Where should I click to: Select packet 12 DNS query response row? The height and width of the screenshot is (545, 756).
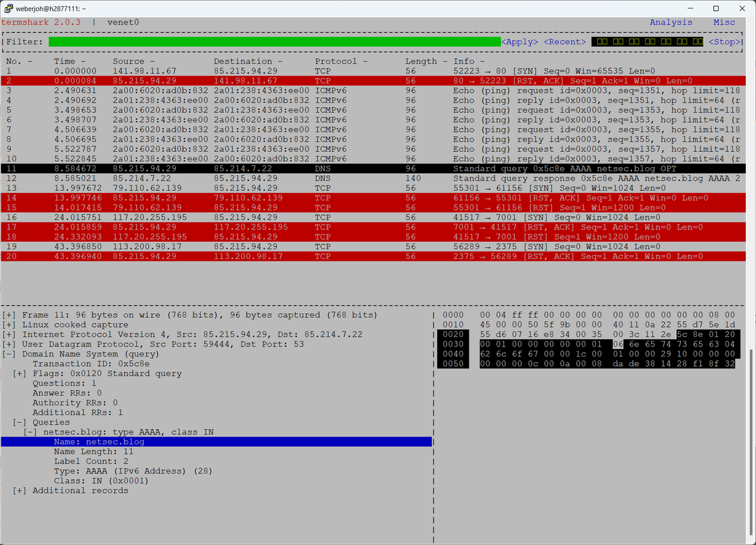[374, 178]
